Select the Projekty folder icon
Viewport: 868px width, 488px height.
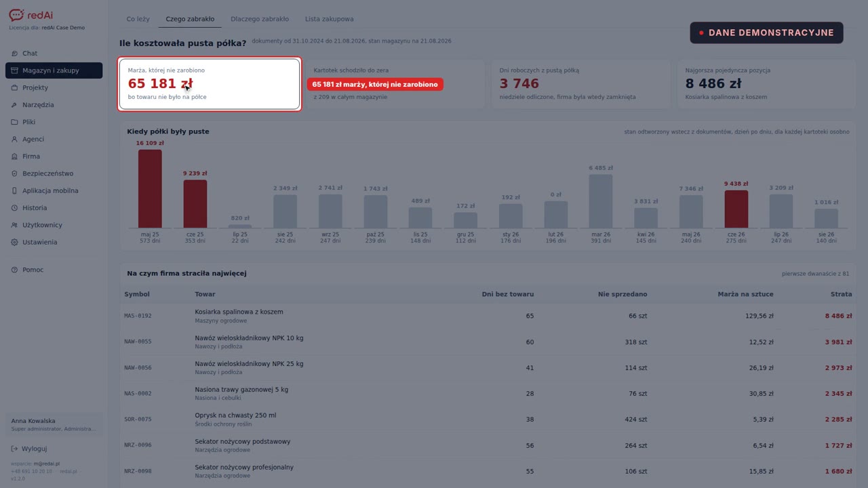pyautogui.click(x=15, y=87)
